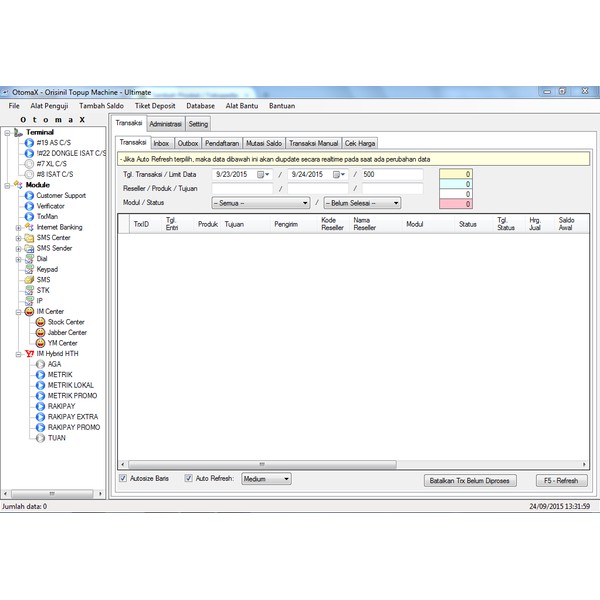Click the #19 AS C/S terminal icon

pos(29,143)
